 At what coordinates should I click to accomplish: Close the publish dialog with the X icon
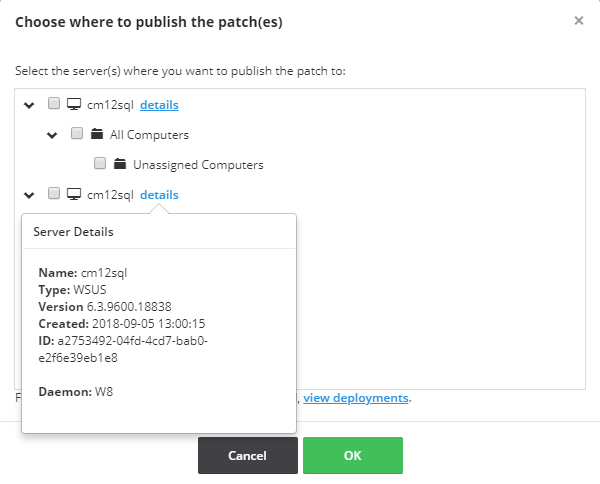[x=579, y=20]
